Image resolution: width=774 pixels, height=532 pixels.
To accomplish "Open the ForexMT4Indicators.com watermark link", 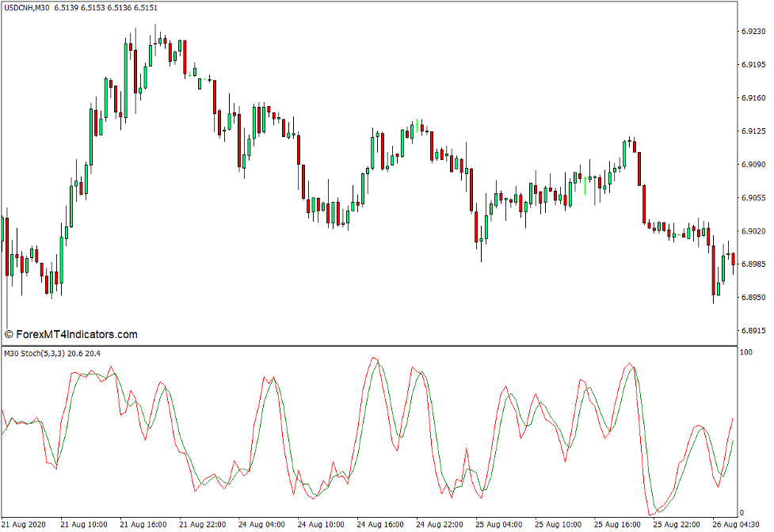I will point(71,335).
